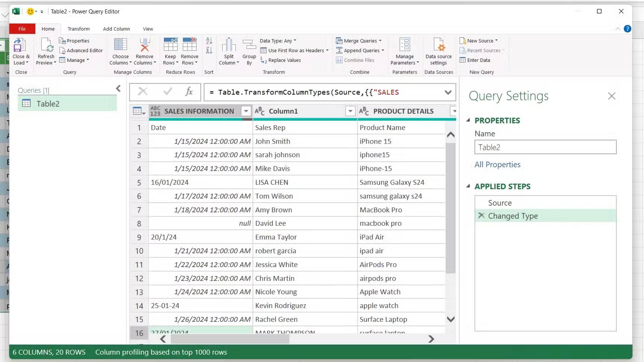
Task: Click the All Properties link
Action: [497, 165]
